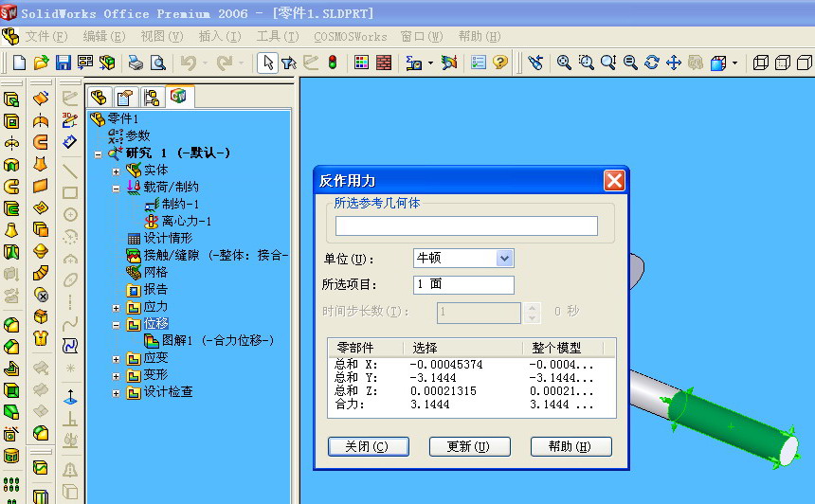The height and width of the screenshot is (504, 815).
Task: Select the 总和 Y value -3.1444
Action: click(x=433, y=378)
